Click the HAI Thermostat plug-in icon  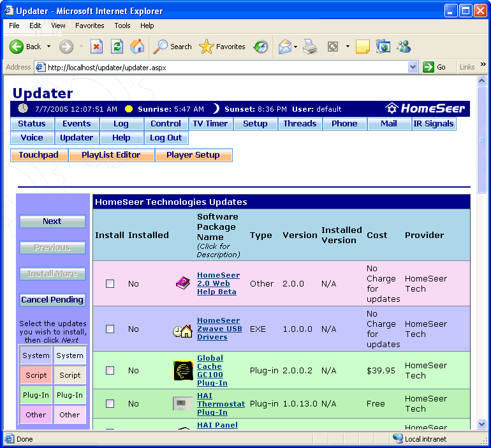click(x=183, y=403)
